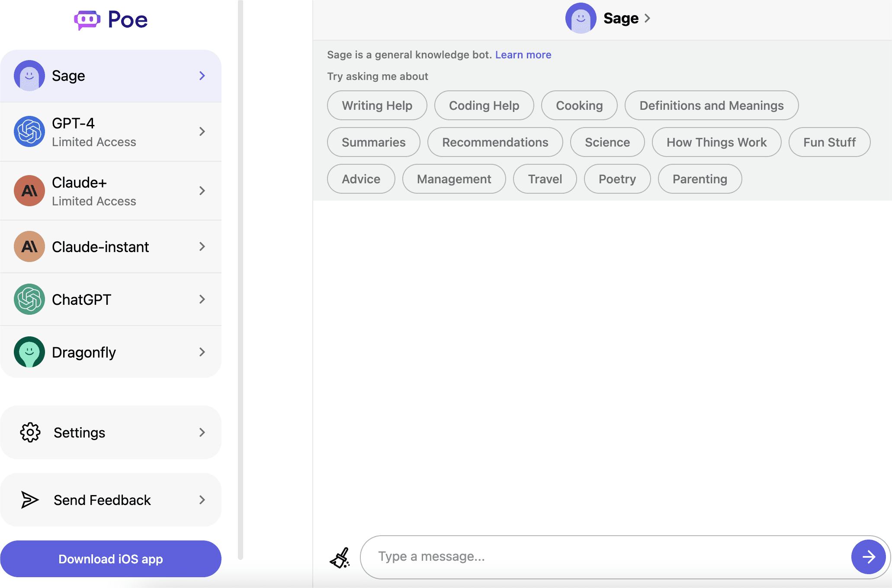Click the Learn more link
892x588 pixels.
[x=523, y=55]
